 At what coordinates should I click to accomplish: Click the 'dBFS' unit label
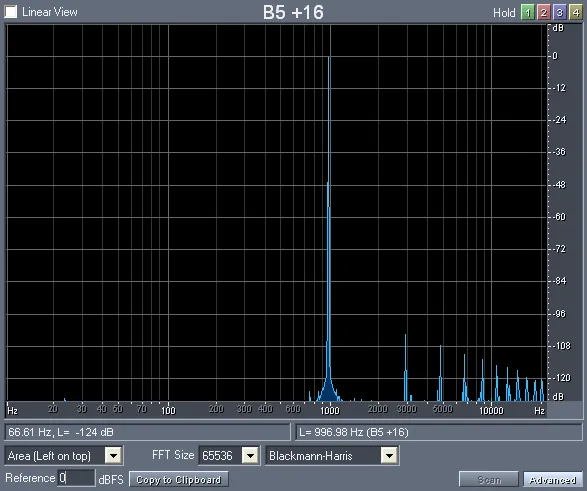(111, 479)
